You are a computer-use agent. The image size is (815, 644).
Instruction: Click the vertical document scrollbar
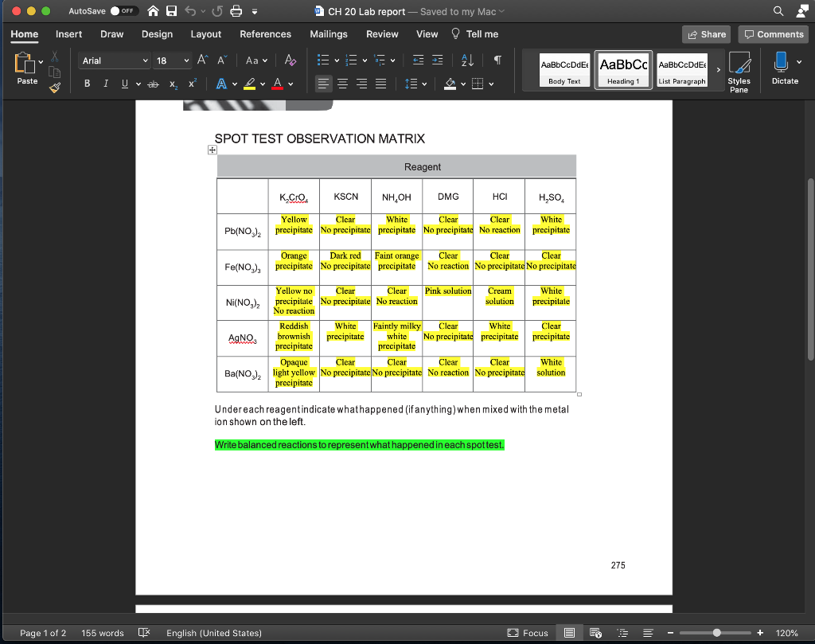point(810,269)
